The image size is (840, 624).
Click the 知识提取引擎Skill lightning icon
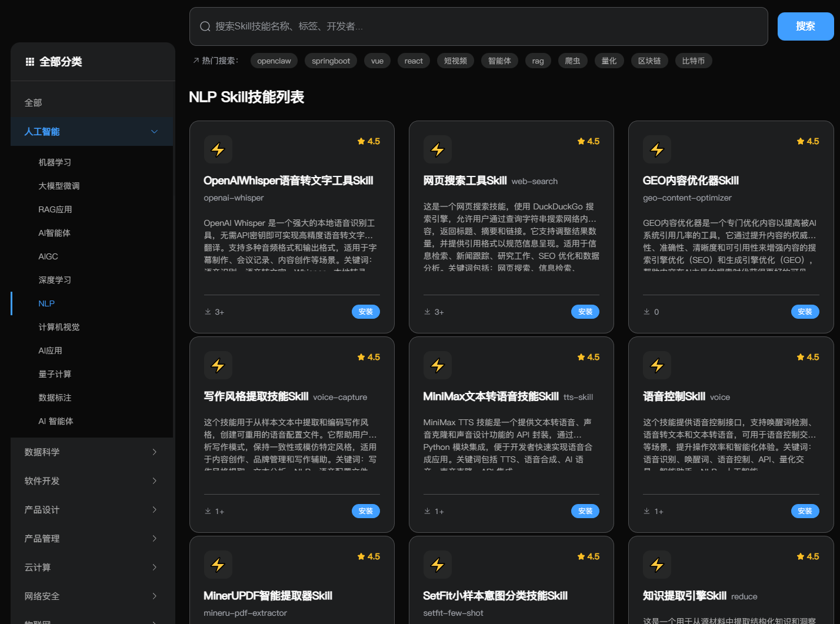657,565
